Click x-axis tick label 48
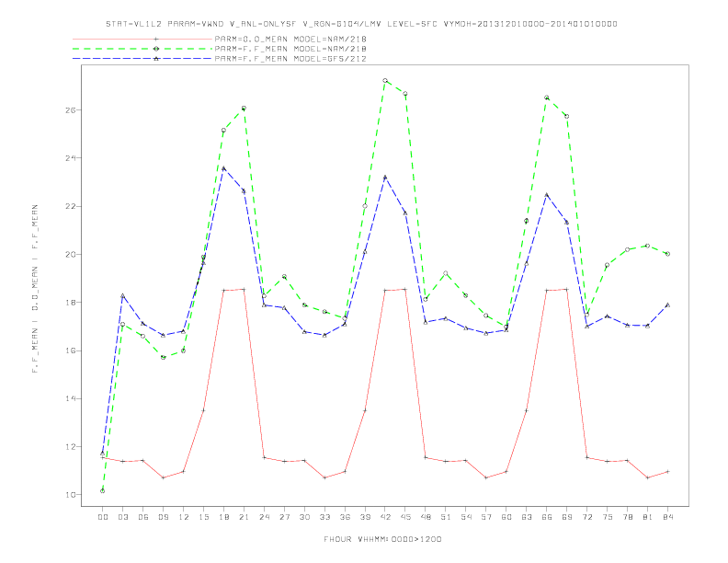 click(426, 517)
